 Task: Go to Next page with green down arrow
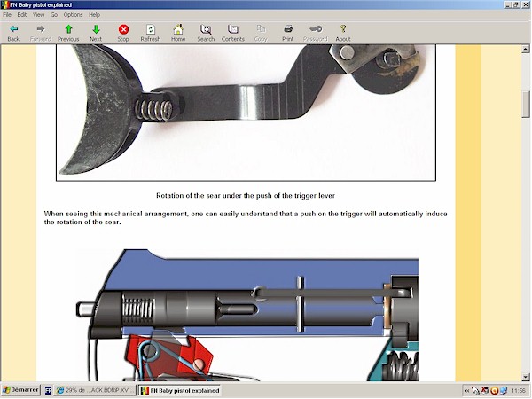click(96, 34)
